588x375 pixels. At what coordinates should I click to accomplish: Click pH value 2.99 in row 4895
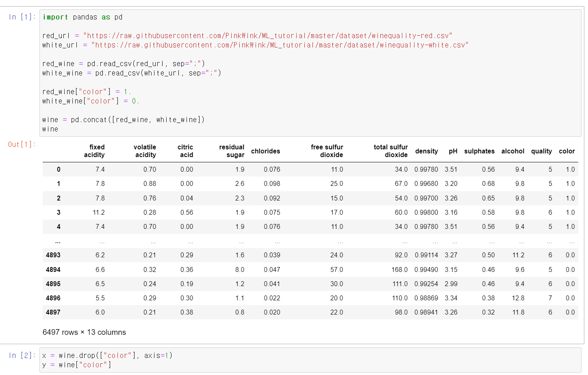(451, 284)
